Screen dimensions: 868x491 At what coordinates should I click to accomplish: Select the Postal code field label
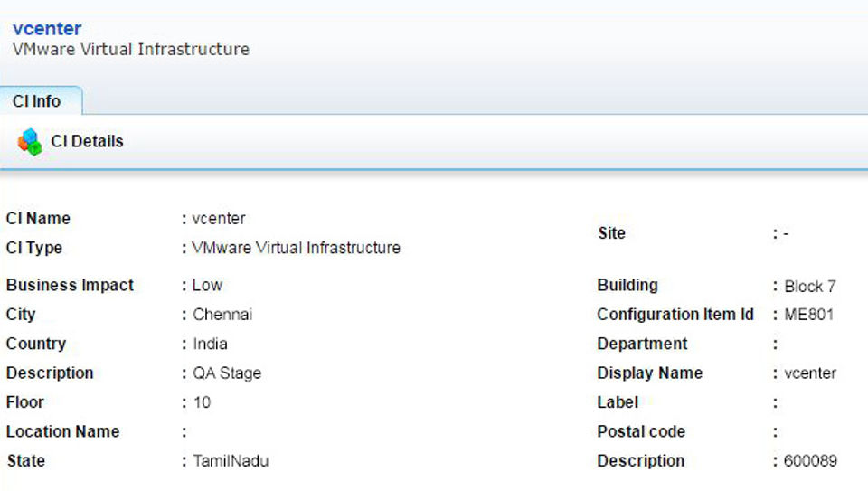[641, 431]
